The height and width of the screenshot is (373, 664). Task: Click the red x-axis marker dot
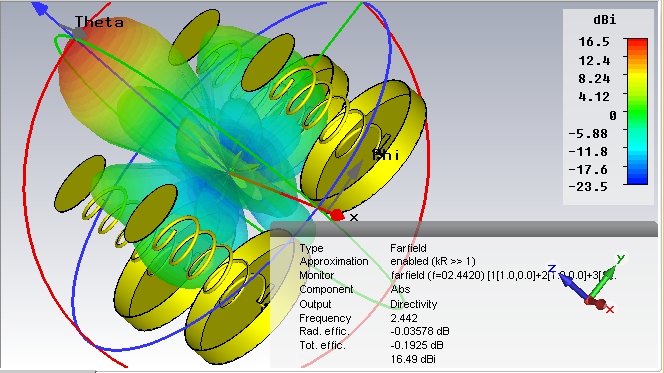(337, 215)
